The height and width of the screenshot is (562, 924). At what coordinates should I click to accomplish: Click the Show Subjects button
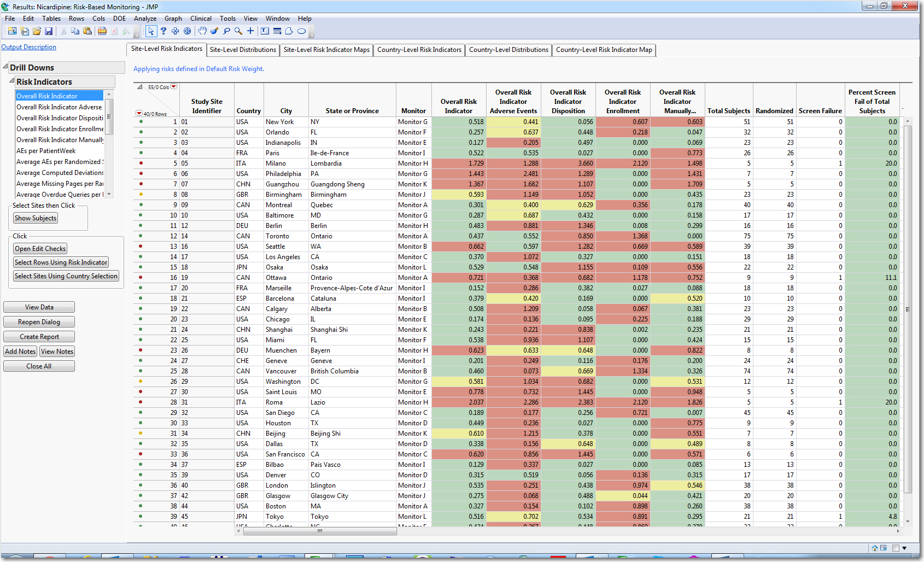pyautogui.click(x=36, y=218)
